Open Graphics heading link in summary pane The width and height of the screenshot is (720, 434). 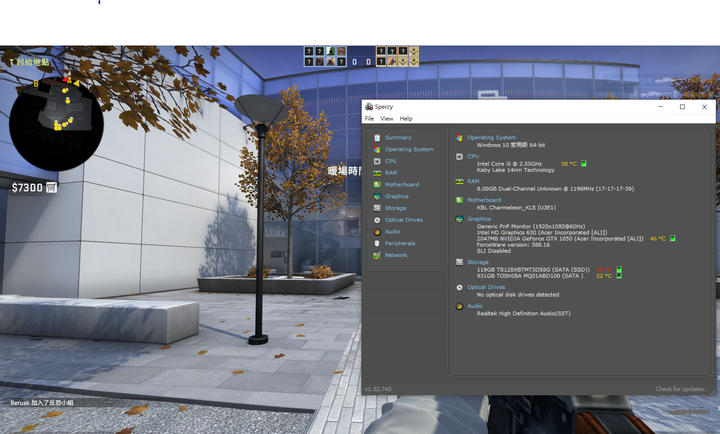[x=479, y=219]
